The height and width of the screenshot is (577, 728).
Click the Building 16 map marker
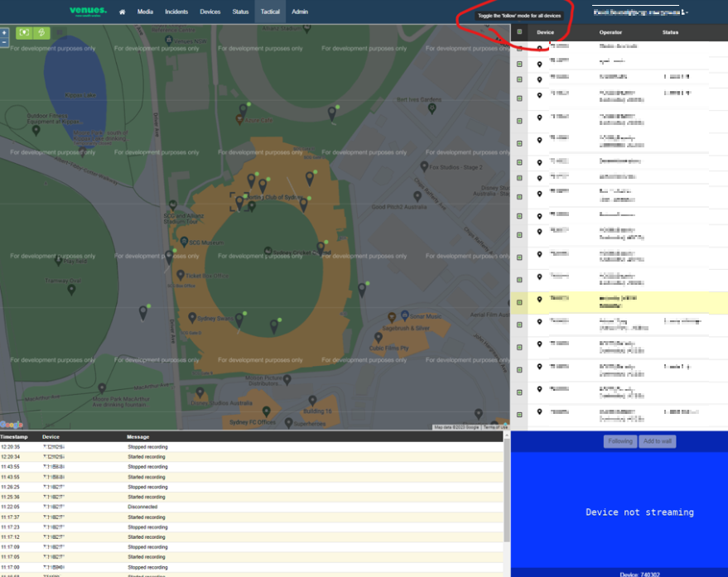[x=312, y=400]
